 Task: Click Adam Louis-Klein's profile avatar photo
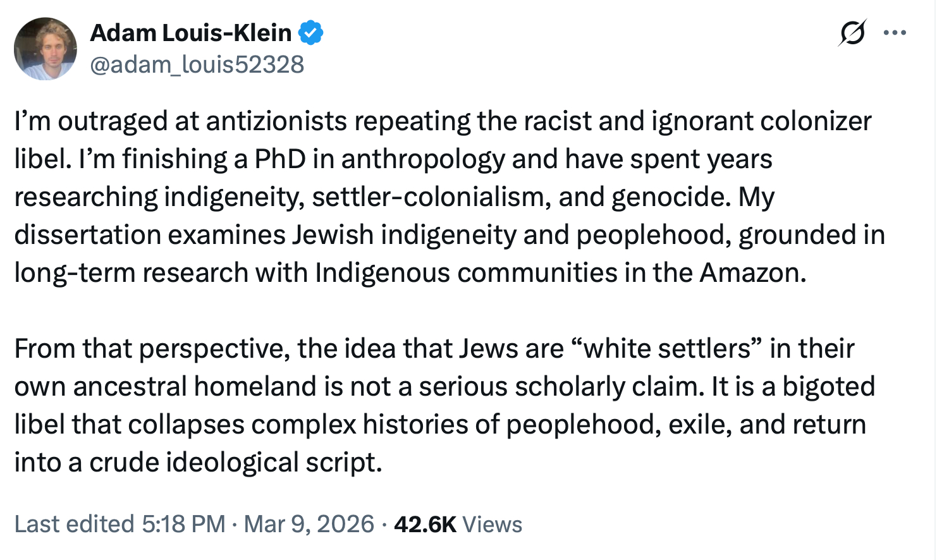(46, 49)
